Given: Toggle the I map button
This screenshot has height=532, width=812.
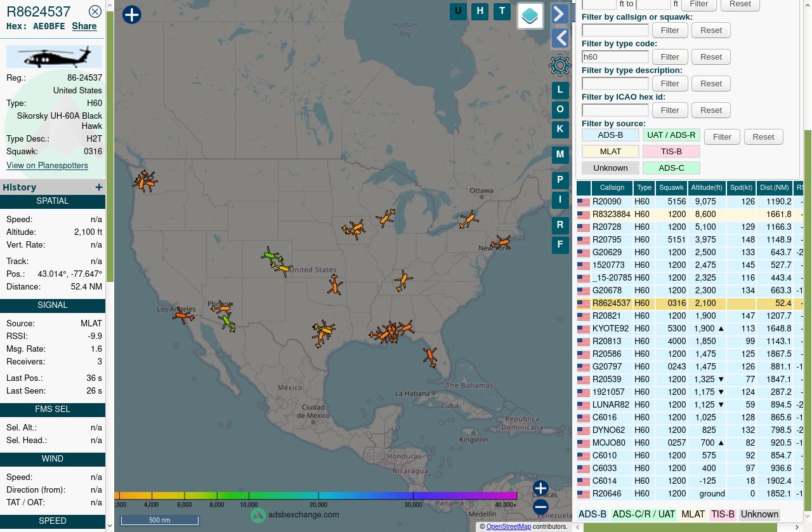Looking at the screenshot, I should (x=560, y=200).
